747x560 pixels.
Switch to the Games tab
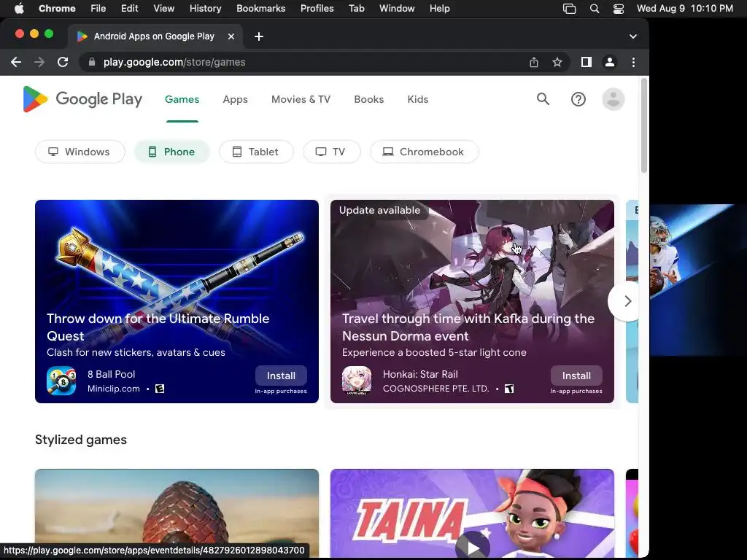pos(182,99)
